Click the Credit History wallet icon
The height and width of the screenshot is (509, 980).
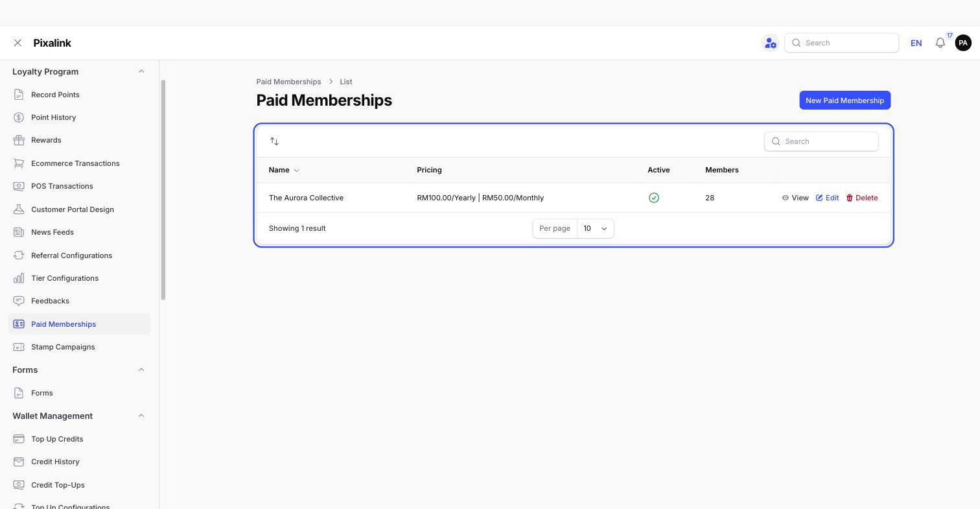19,462
